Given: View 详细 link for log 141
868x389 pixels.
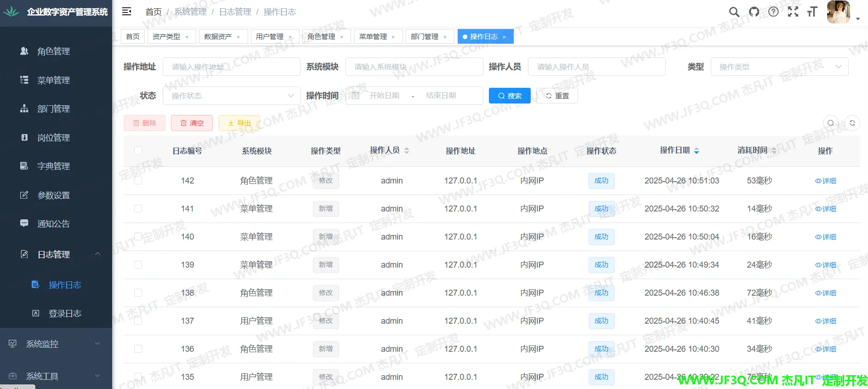Looking at the screenshot, I should click(x=825, y=209).
